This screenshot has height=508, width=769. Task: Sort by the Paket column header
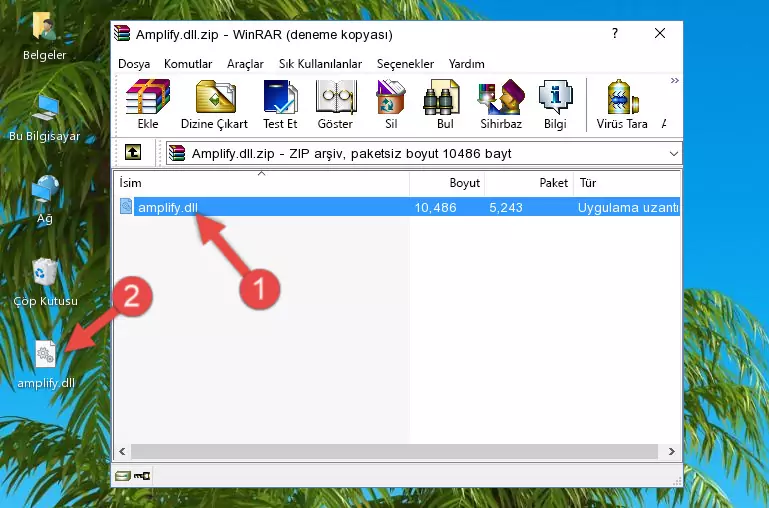(x=529, y=183)
